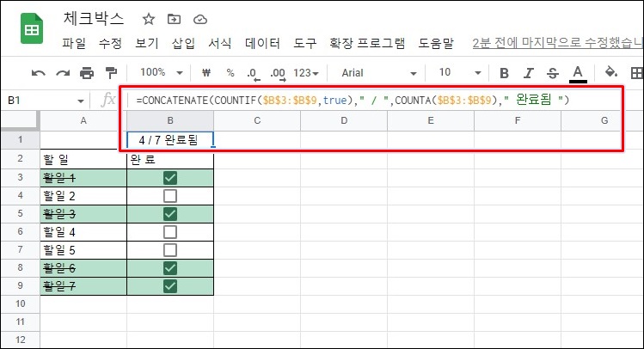Image resolution: width=644 pixels, height=349 pixels.
Task: Activate the paint format tool
Action: click(111, 73)
